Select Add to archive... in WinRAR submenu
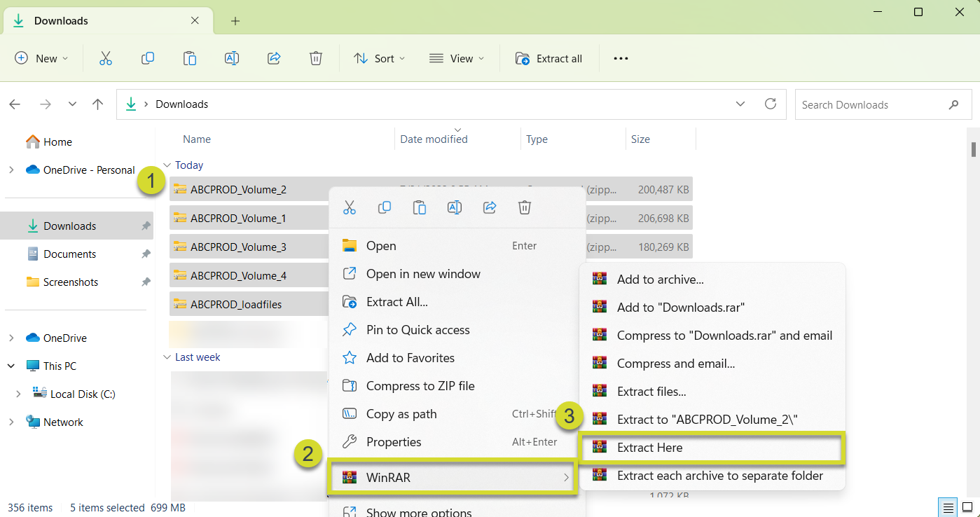The height and width of the screenshot is (517, 980). 712,280
